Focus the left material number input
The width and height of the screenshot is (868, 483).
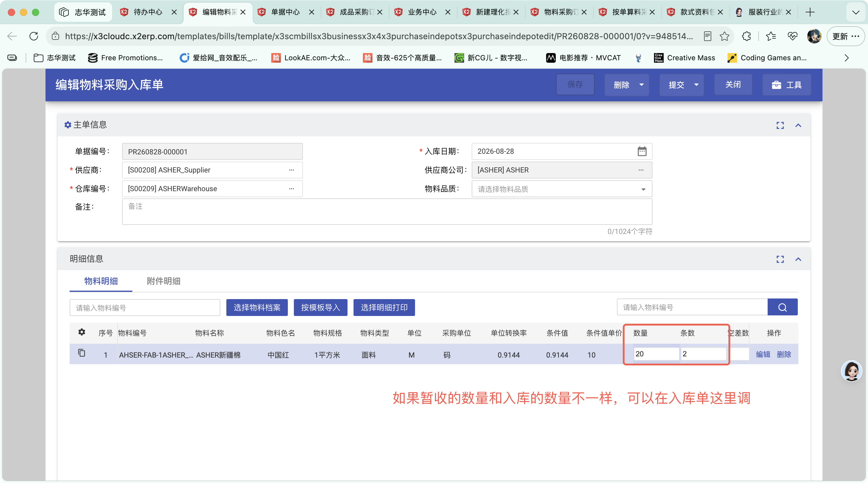coord(145,308)
